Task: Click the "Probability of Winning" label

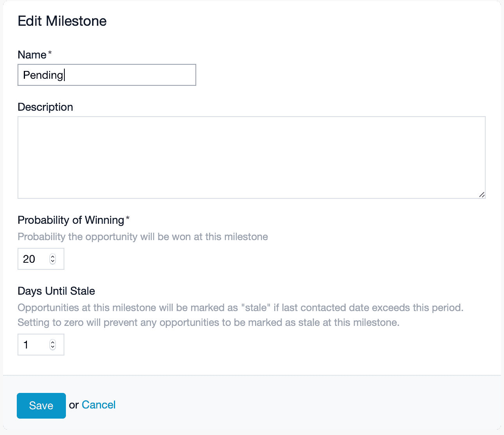Action: click(71, 220)
